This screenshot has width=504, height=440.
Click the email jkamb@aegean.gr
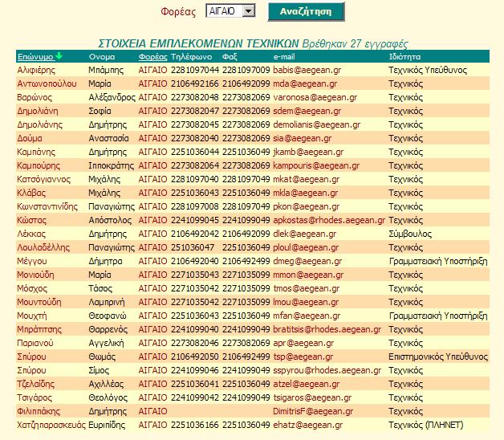308,152
